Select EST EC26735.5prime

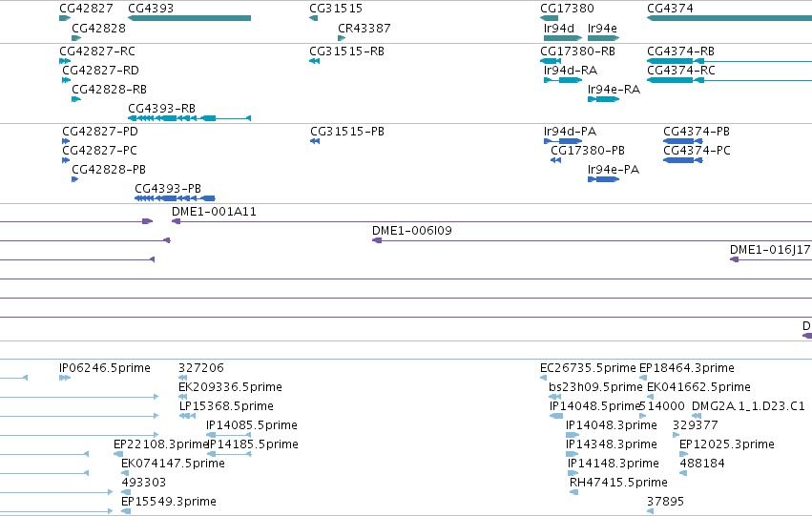pyautogui.click(x=543, y=378)
